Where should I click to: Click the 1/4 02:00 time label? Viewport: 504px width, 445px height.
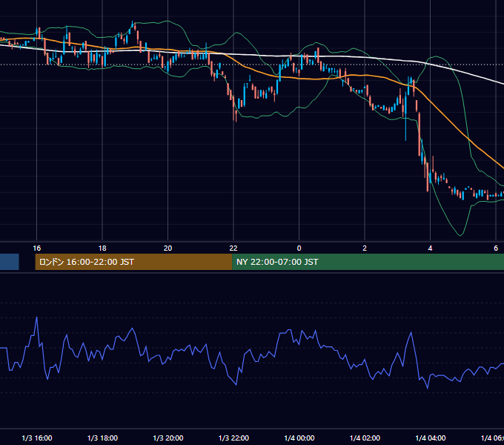point(365,438)
